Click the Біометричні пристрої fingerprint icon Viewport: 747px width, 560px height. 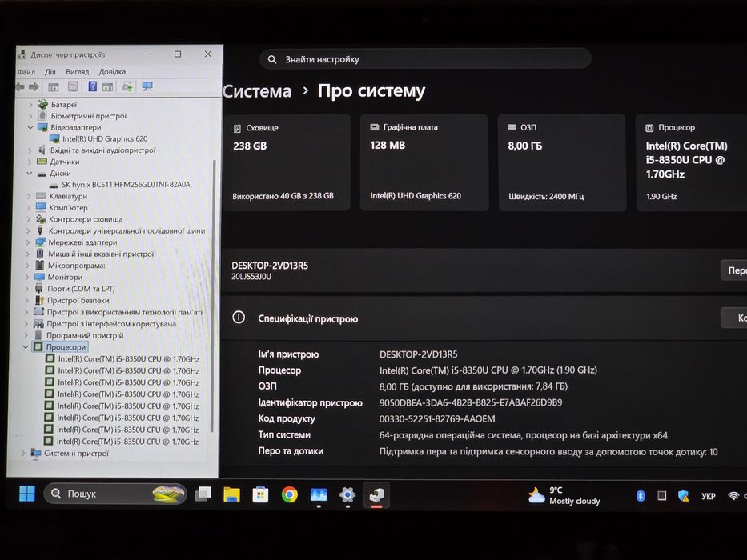tap(42, 116)
